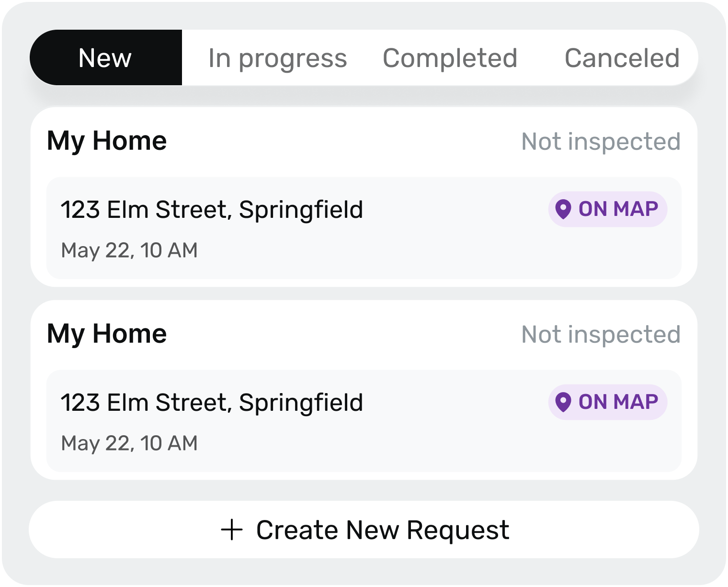Click the second May 22, 10 AM date
This screenshot has height=587, width=728.
pos(129,443)
